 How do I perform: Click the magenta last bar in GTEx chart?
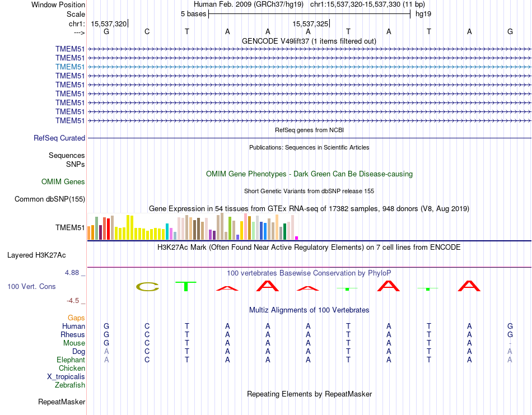(x=297, y=238)
